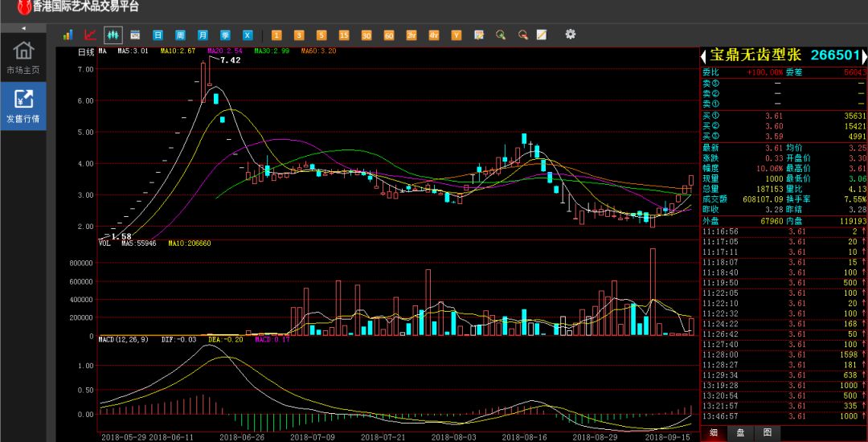Open settings via the gear icon
The width and height of the screenshot is (868, 442).
click(570, 35)
